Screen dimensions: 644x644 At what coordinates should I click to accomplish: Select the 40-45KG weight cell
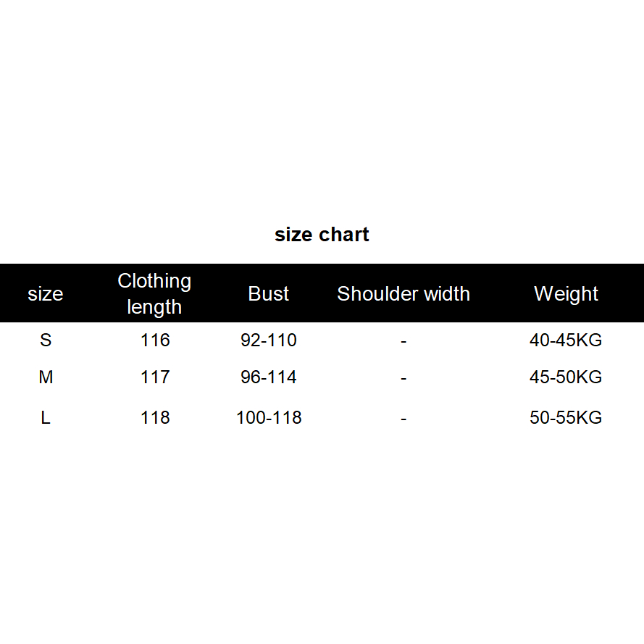(566, 340)
